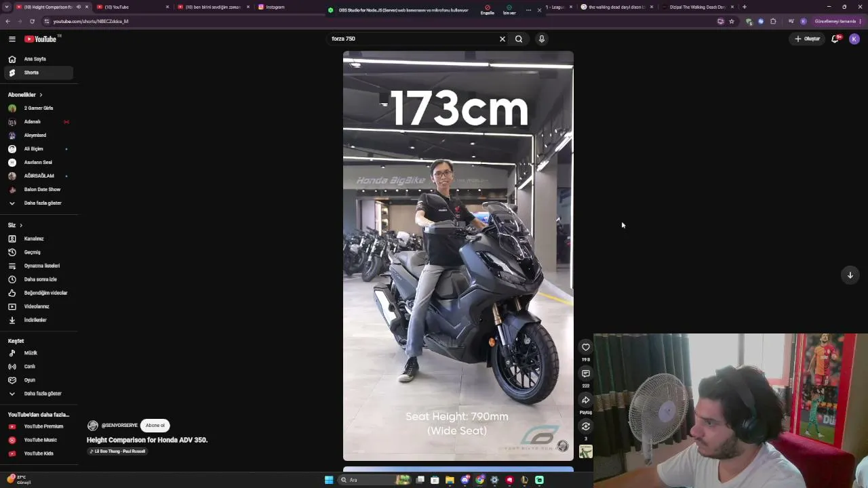This screenshot has width=868, height=488.
Task: Go to the next Short with the down arrow
Action: (x=850, y=275)
